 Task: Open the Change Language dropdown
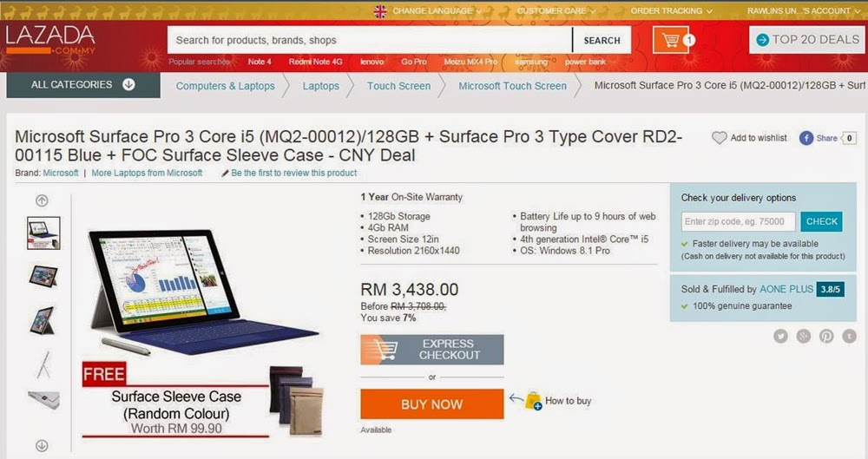tap(428, 11)
